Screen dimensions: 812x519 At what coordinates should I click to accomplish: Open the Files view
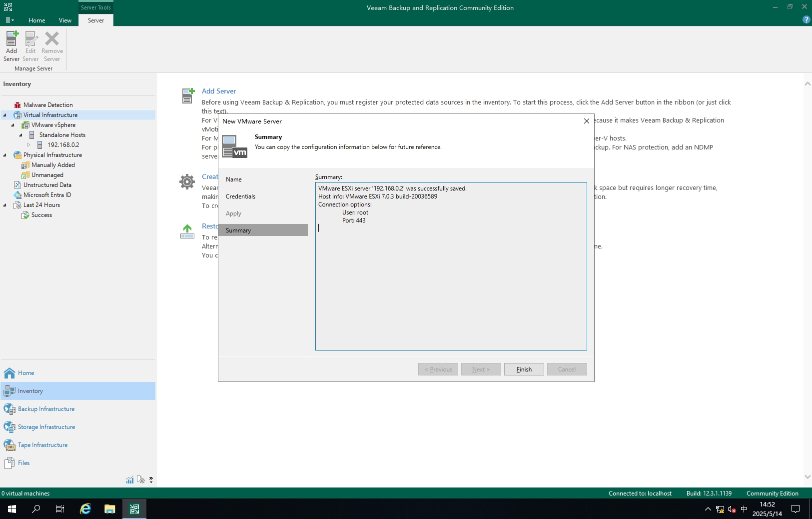tap(23, 463)
